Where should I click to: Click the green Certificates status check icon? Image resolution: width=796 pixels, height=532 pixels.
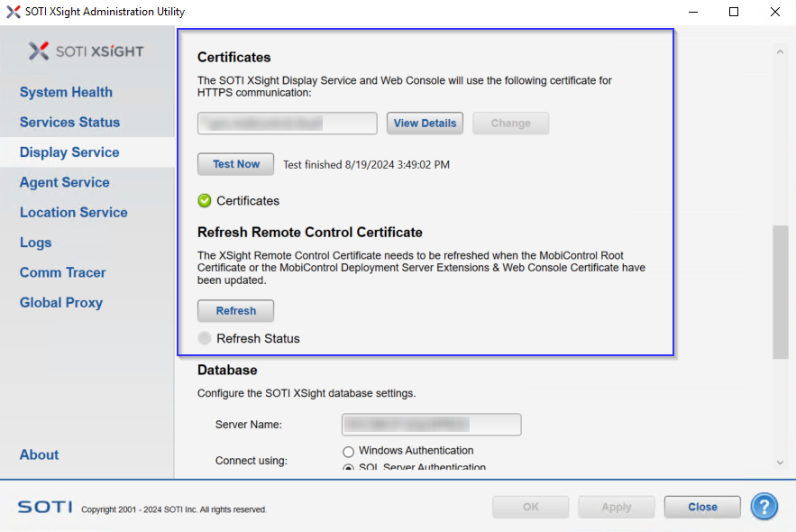[204, 200]
